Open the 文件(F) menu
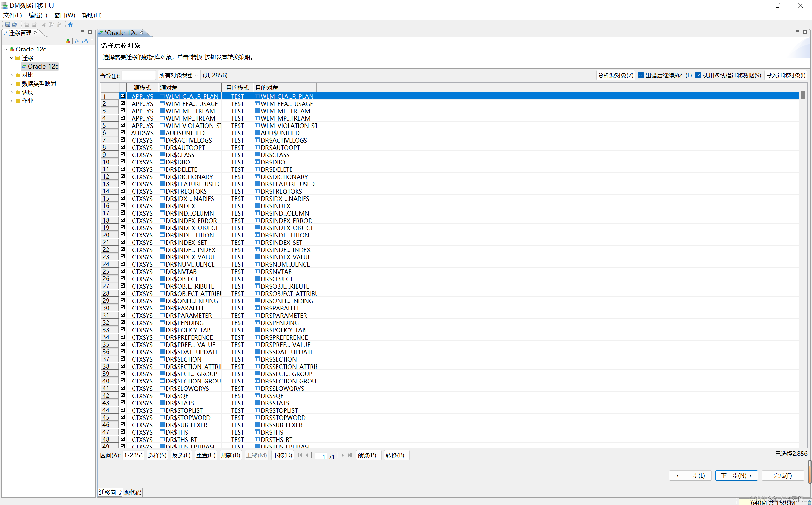812x505 pixels. pyautogui.click(x=13, y=15)
